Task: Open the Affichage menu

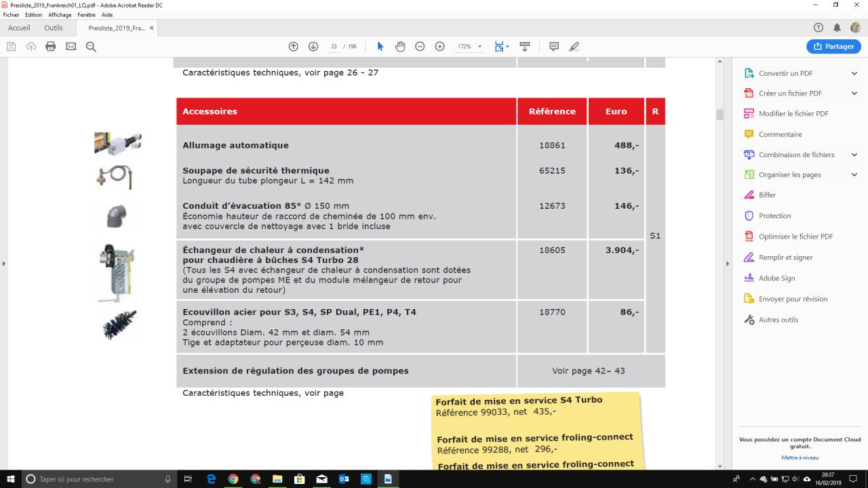Action: 60,15
